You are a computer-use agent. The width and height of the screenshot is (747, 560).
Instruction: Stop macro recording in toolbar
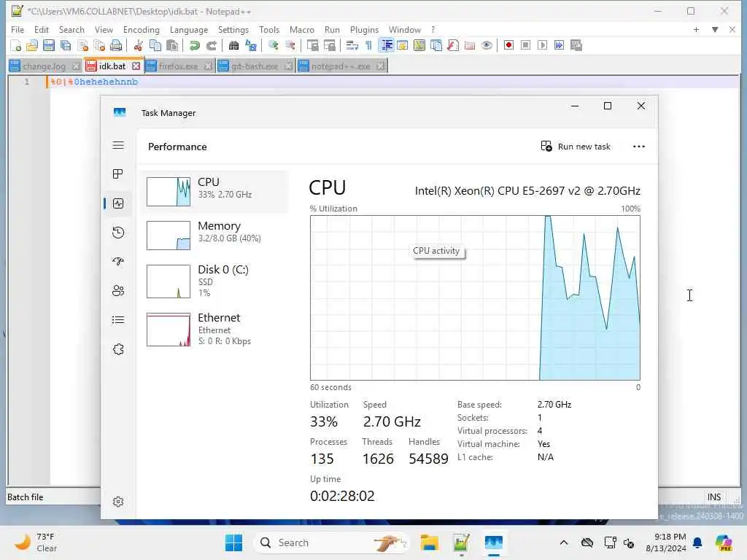[525, 45]
